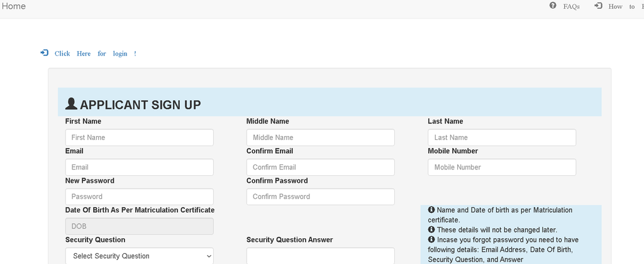Click the DOB date field
This screenshot has height=264, width=644.
(x=139, y=226)
